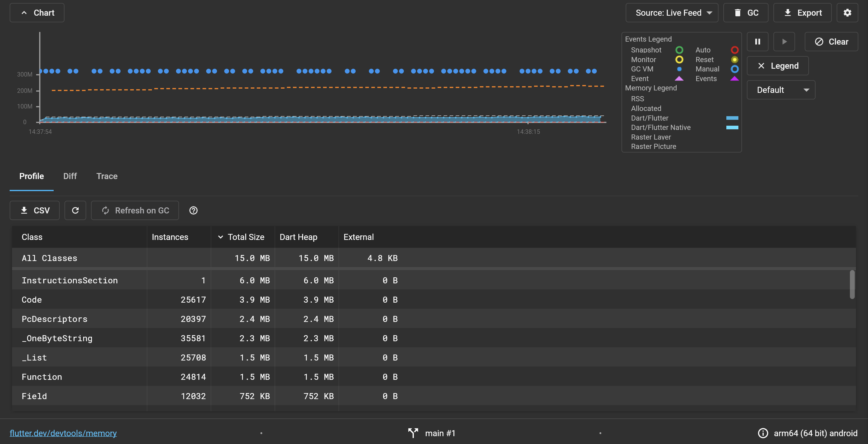
Task: Click the Raster Layer legend entry
Action: (651, 137)
